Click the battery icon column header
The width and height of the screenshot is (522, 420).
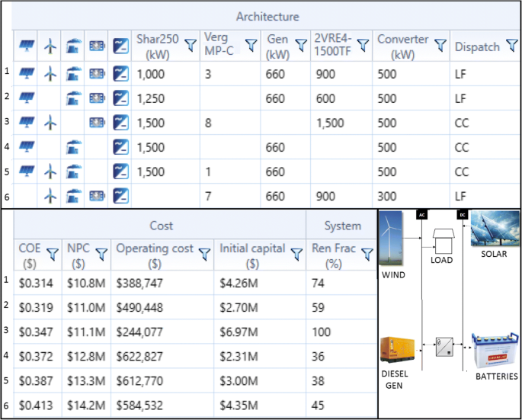click(x=97, y=47)
